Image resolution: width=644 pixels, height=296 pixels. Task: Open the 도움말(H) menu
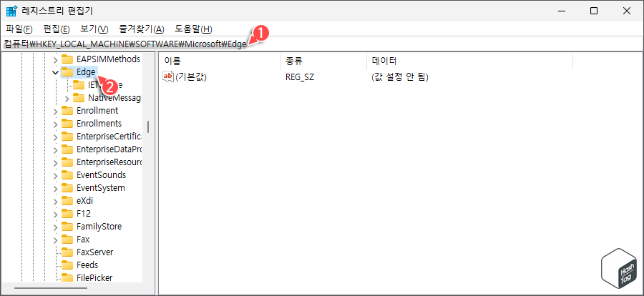[x=193, y=29]
